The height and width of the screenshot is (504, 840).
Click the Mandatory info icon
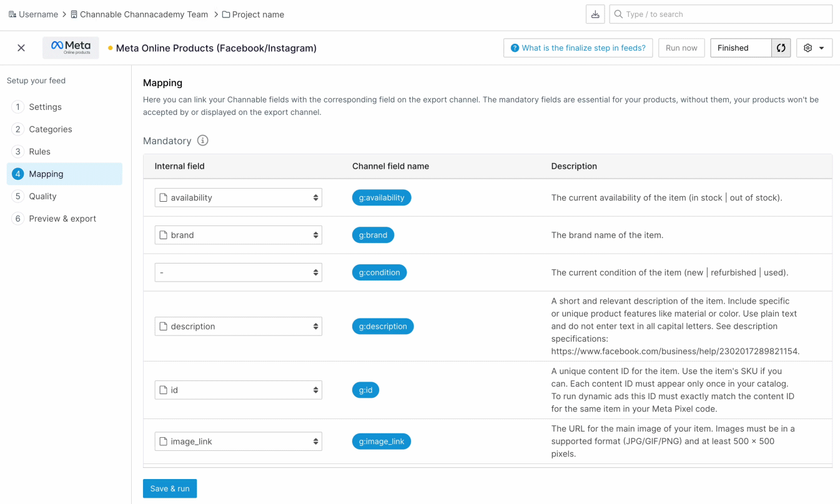[x=202, y=141]
